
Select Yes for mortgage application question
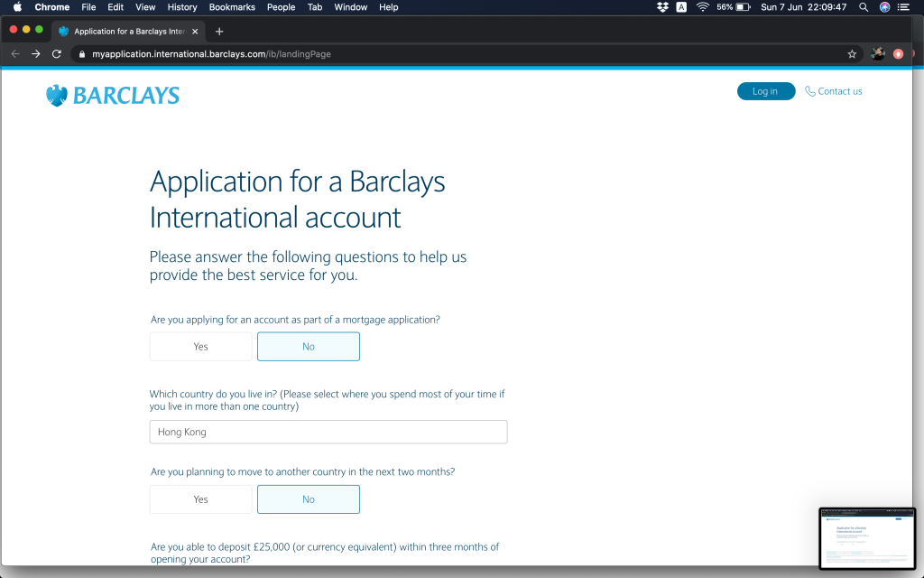200,347
